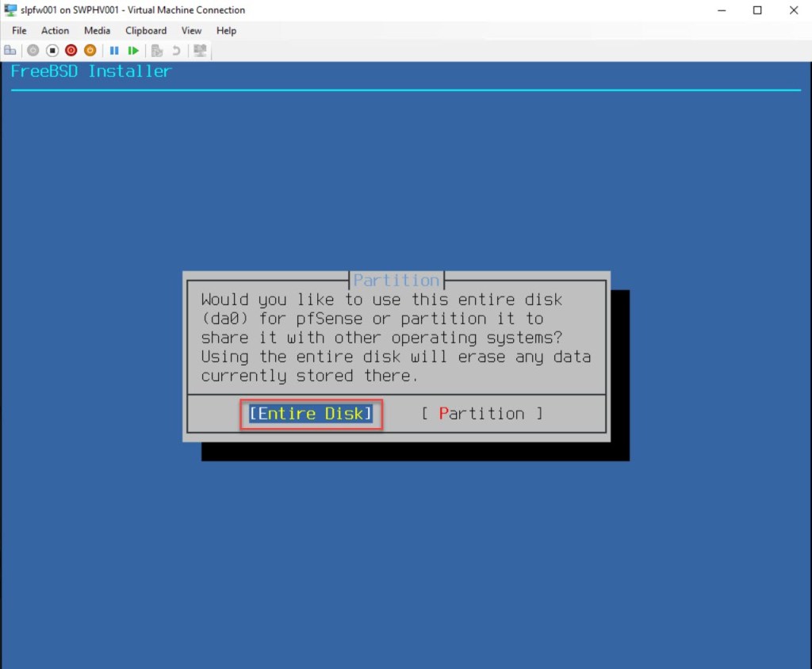Open the View menu

point(191,30)
